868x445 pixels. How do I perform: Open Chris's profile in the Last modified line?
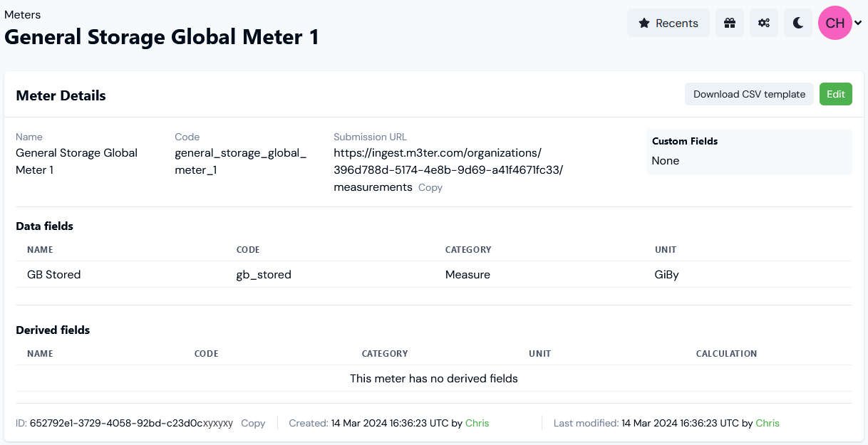[x=768, y=423]
